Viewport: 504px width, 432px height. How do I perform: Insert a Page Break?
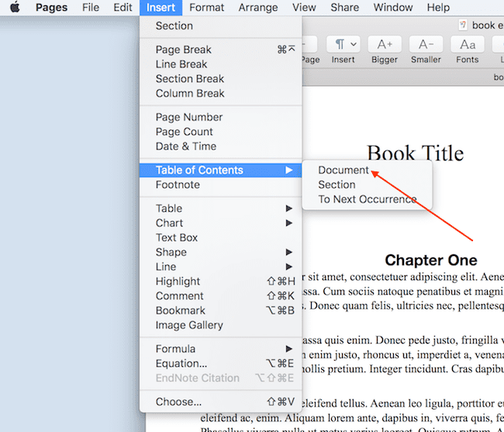tap(183, 50)
